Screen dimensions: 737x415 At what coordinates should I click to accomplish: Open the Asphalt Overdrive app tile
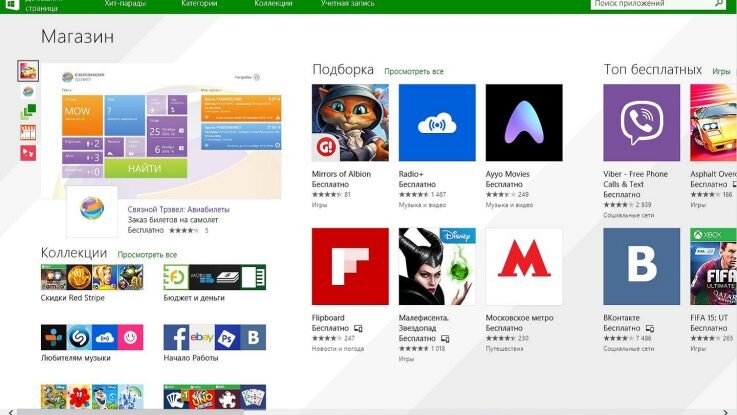point(713,123)
